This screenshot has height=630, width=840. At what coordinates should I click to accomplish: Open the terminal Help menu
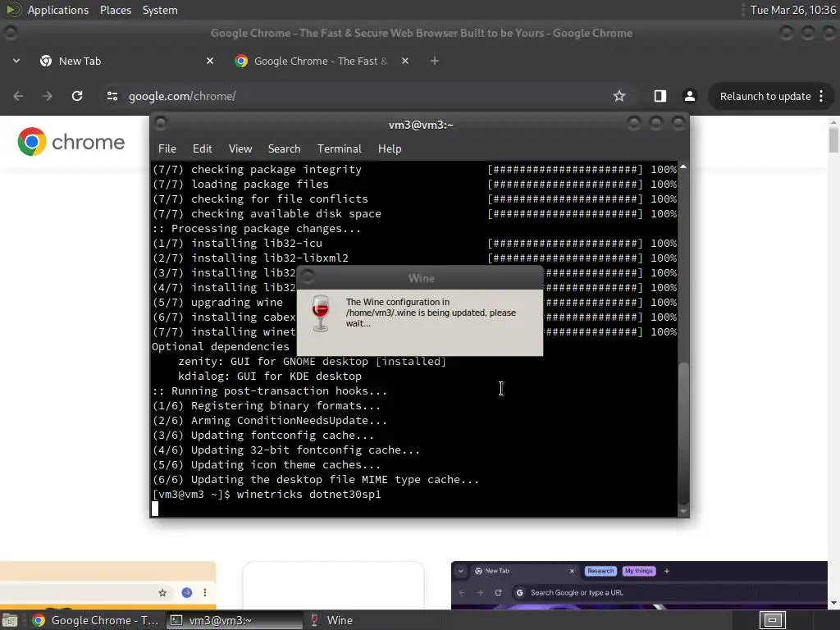click(390, 149)
